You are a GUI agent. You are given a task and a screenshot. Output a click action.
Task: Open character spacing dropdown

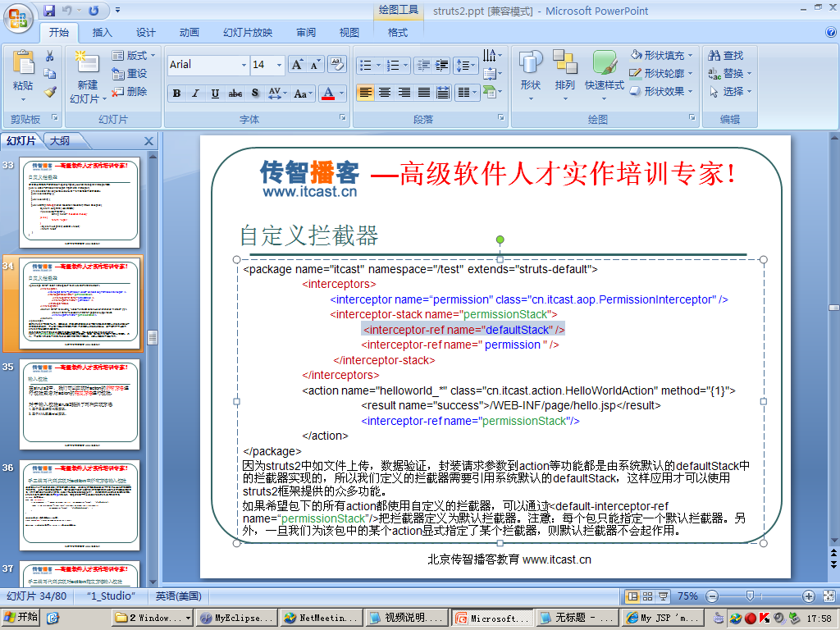click(277, 94)
